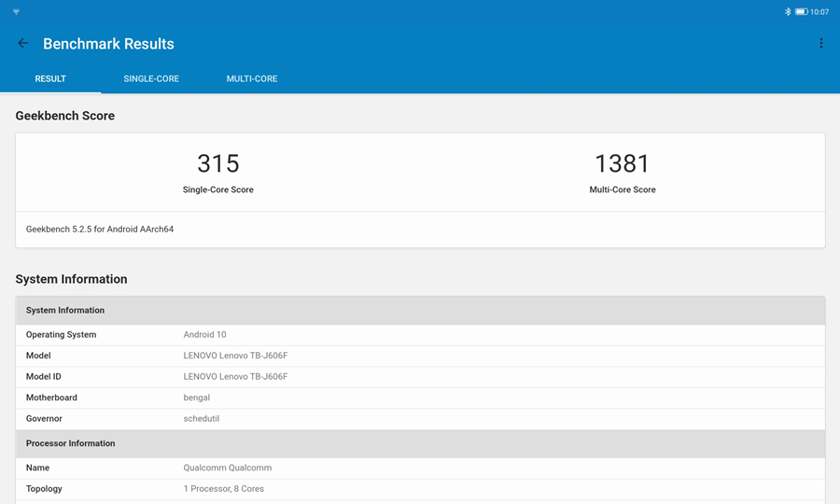Open the three-dot overflow menu

[x=820, y=44]
